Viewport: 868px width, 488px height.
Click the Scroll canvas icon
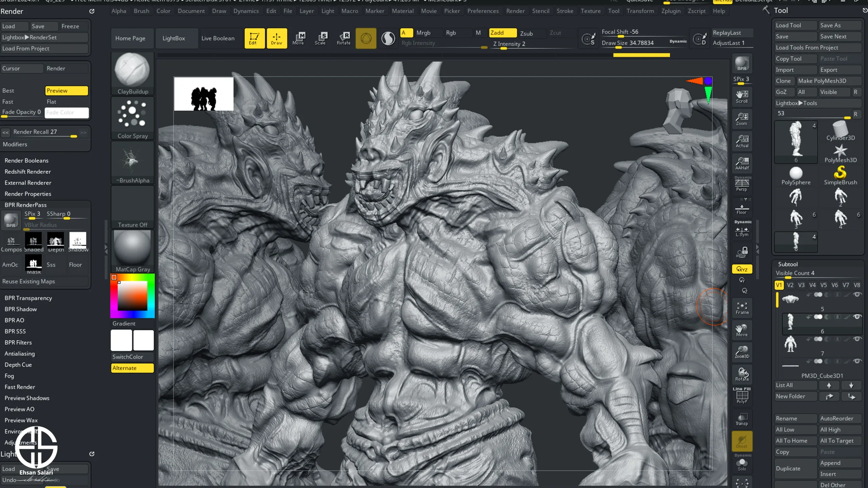(742, 97)
